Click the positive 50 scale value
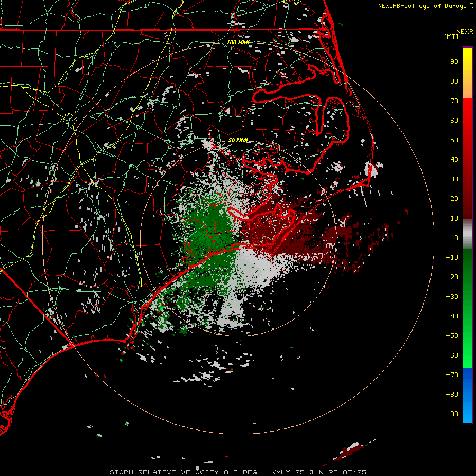Screen dimensions: 476x476 454,140
